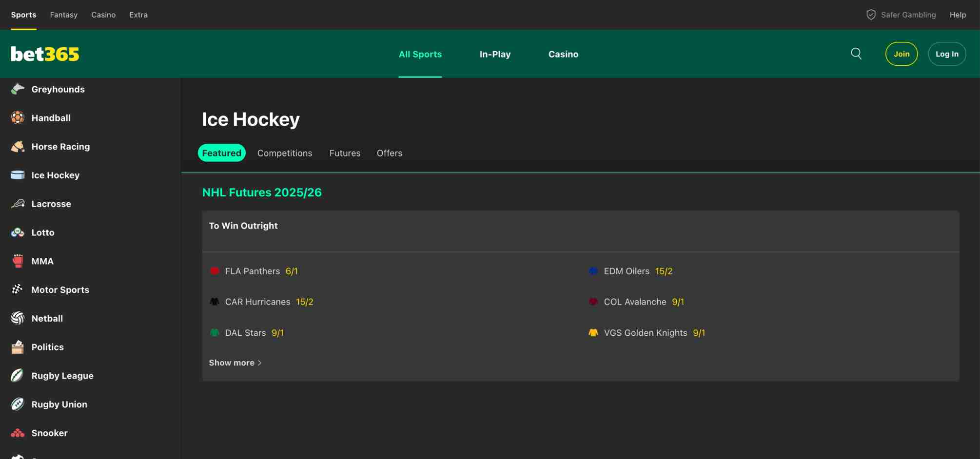Click the Lotto balls icon
980x459 pixels.
click(x=18, y=232)
